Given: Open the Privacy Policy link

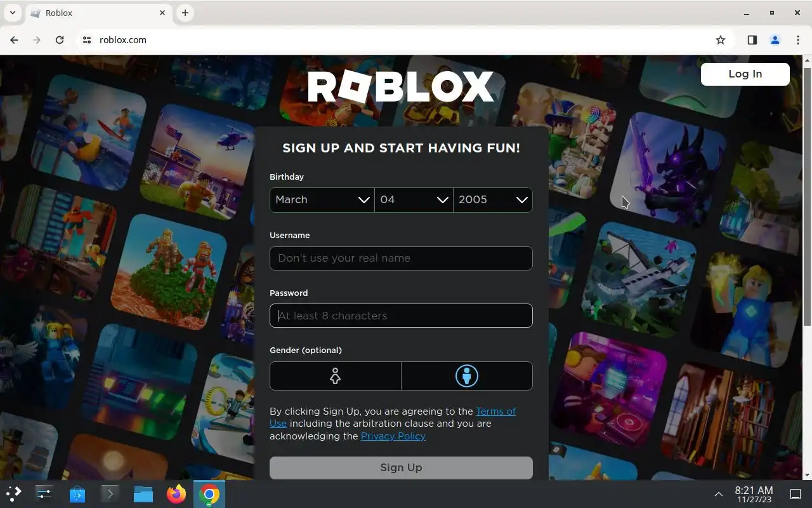Looking at the screenshot, I should 393,436.
